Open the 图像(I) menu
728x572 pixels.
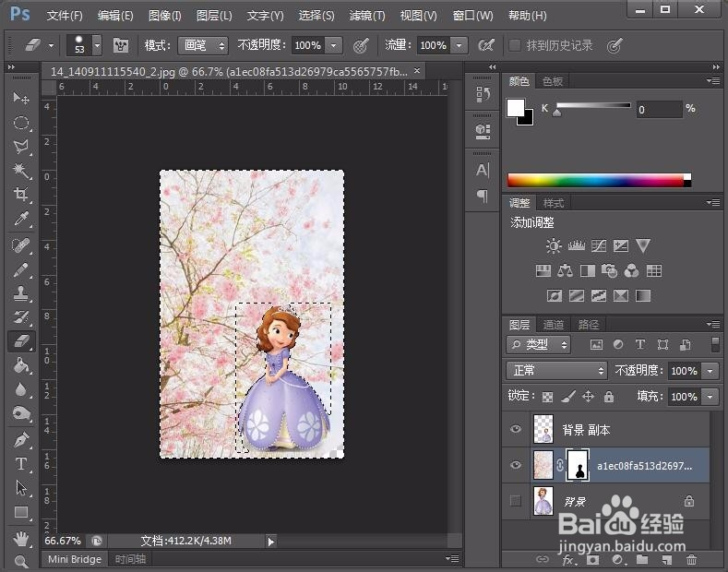[165, 16]
